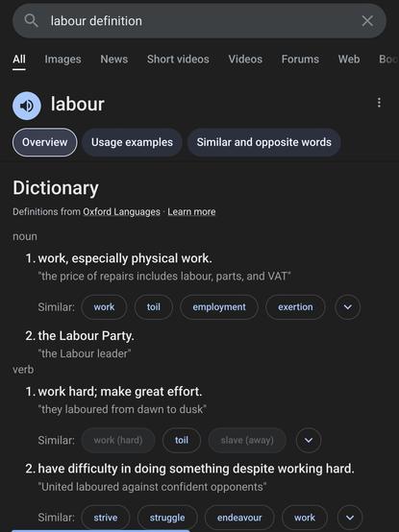
Task: Tap the magnifying glass search icon
Action: pyautogui.click(x=31, y=21)
